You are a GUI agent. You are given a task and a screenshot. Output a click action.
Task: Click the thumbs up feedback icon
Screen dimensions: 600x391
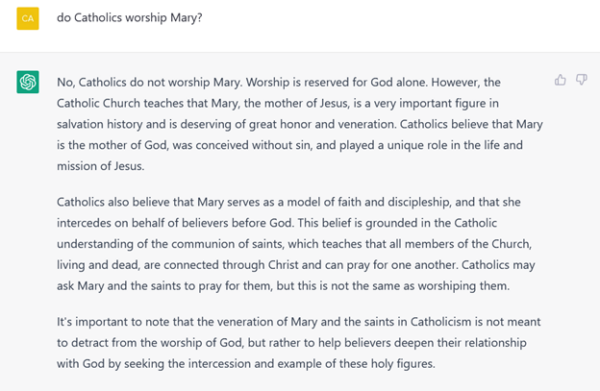560,80
